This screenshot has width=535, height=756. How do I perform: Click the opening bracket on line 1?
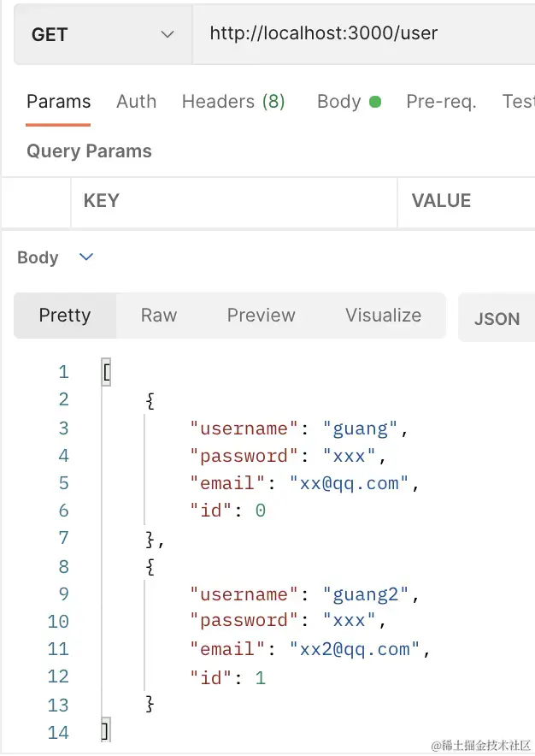[x=106, y=372]
